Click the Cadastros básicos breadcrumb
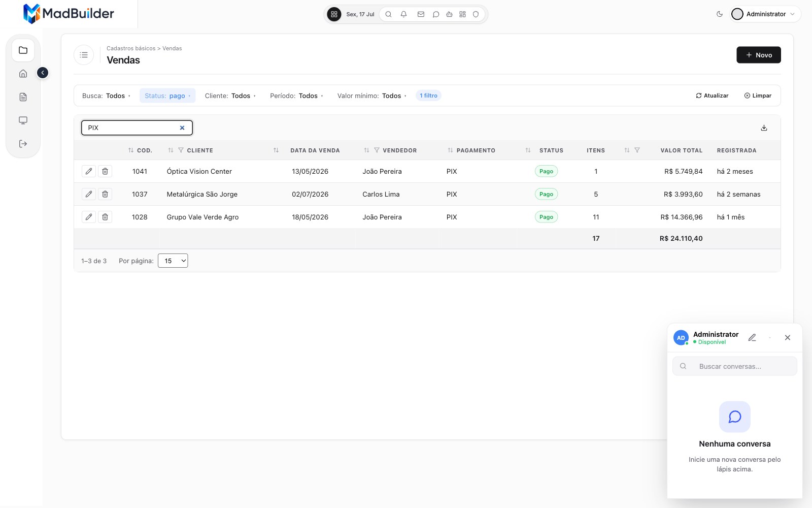This screenshot has height=508, width=812. point(131,48)
